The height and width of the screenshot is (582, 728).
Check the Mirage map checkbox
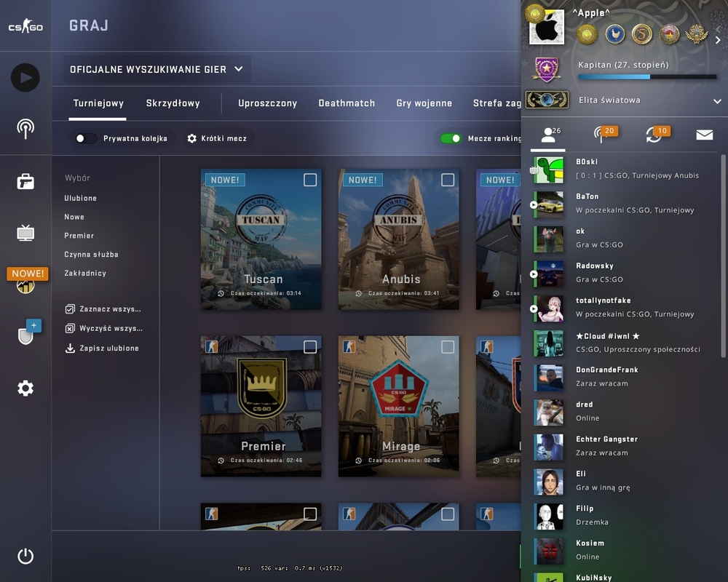click(448, 347)
